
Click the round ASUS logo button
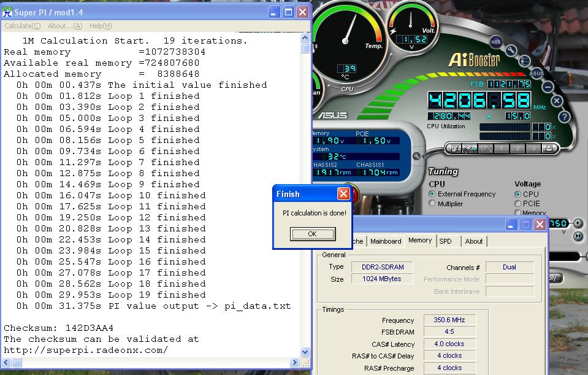click(x=536, y=73)
